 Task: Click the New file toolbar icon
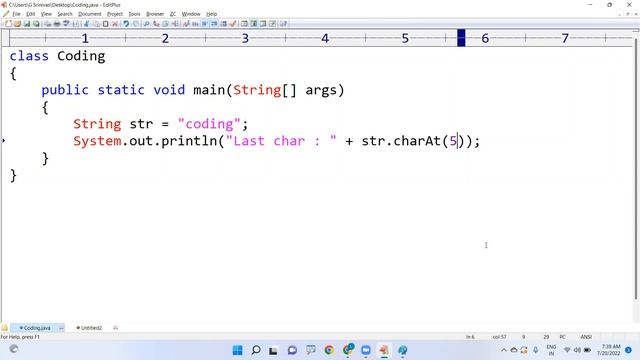point(8,24)
